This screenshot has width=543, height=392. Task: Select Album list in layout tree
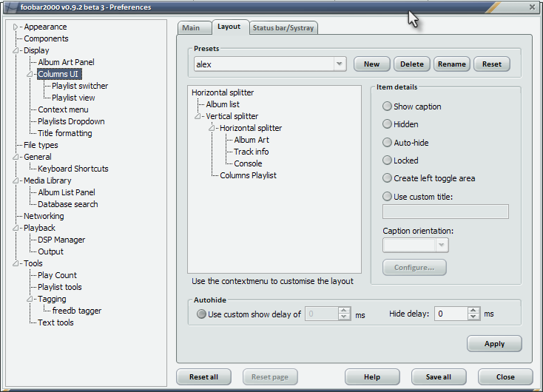point(223,104)
